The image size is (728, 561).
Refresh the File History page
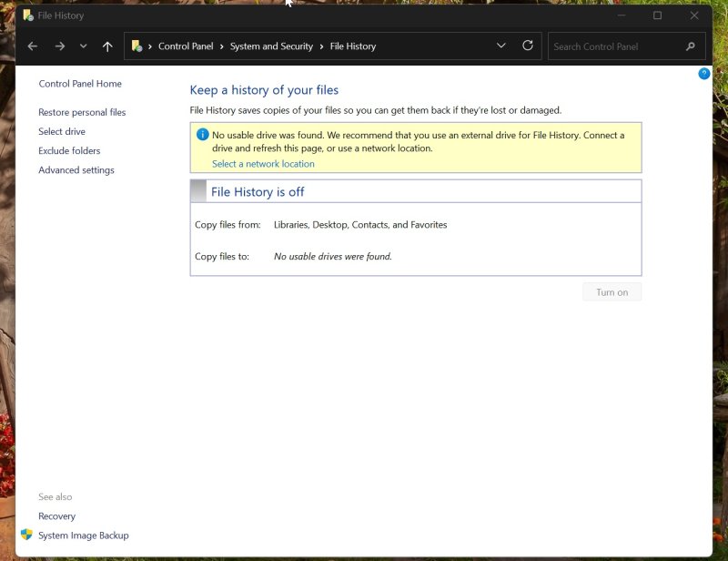[528, 46]
